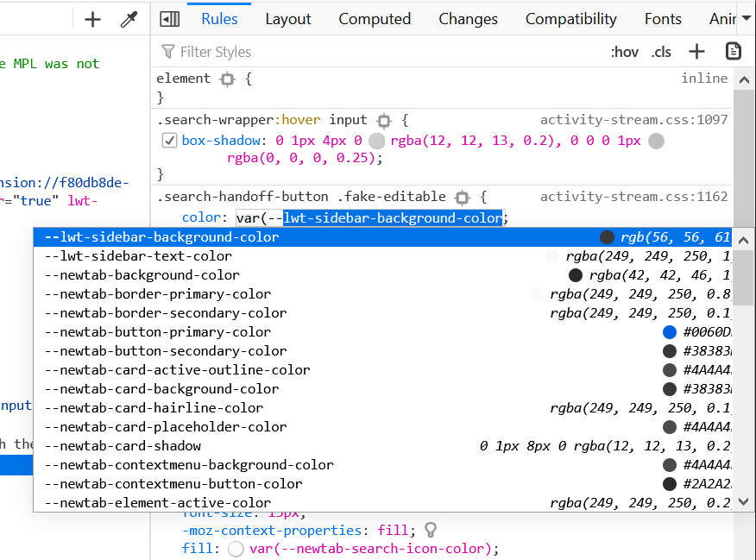Click the element rule's selector highlighter icon
The image size is (756, 560).
pyautogui.click(x=227, y=79)
